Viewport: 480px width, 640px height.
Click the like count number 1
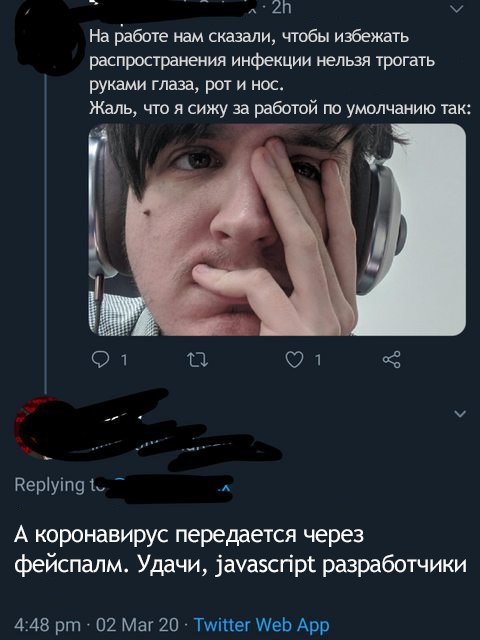click(x=318, y=360)
